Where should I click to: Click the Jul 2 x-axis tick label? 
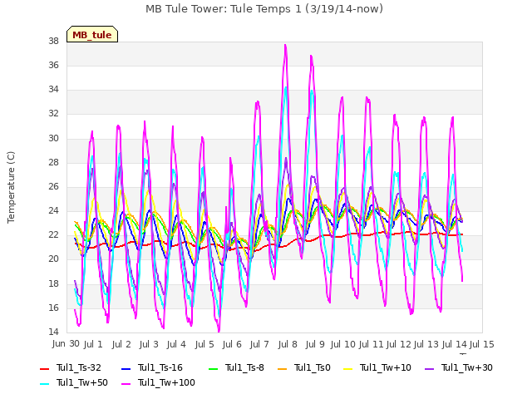point(121,344)
